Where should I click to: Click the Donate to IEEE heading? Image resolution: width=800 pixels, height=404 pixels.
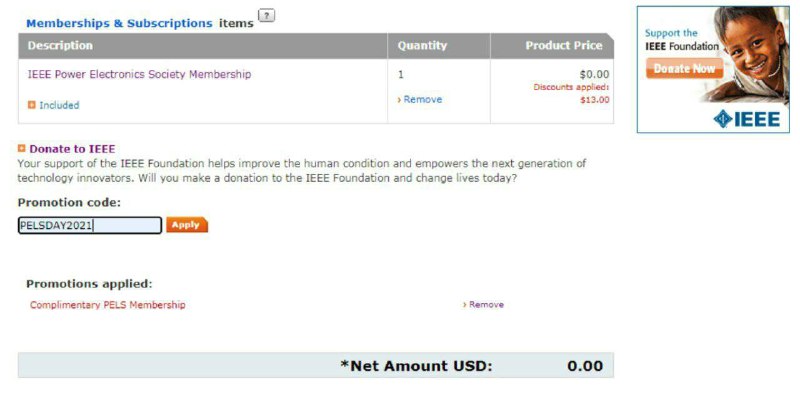click(x=72, y=149)
